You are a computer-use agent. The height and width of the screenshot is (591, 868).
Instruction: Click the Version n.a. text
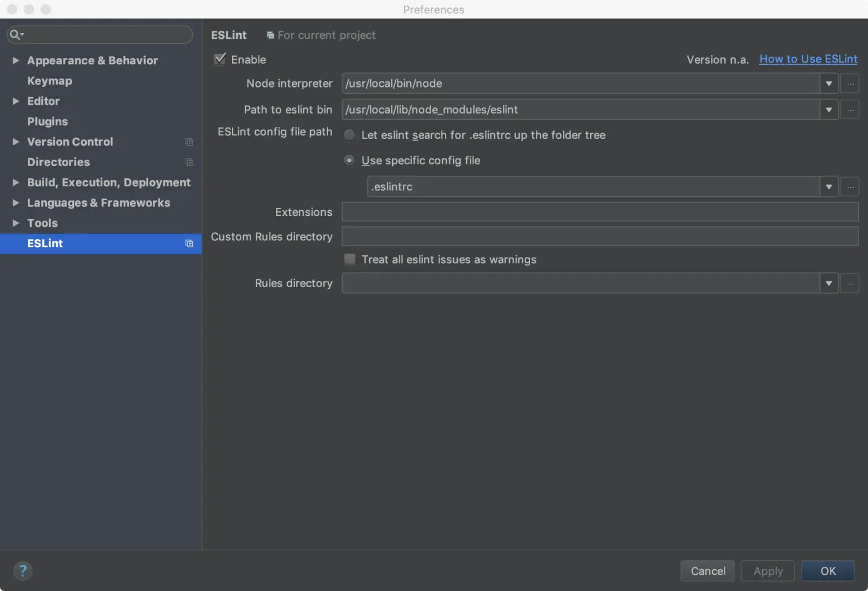[718, 60]
